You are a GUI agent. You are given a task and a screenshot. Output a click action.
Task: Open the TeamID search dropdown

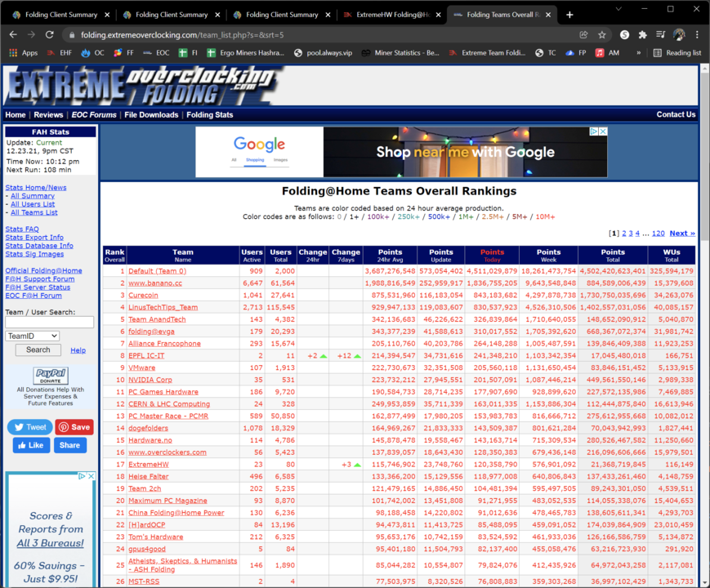[32, 336]
